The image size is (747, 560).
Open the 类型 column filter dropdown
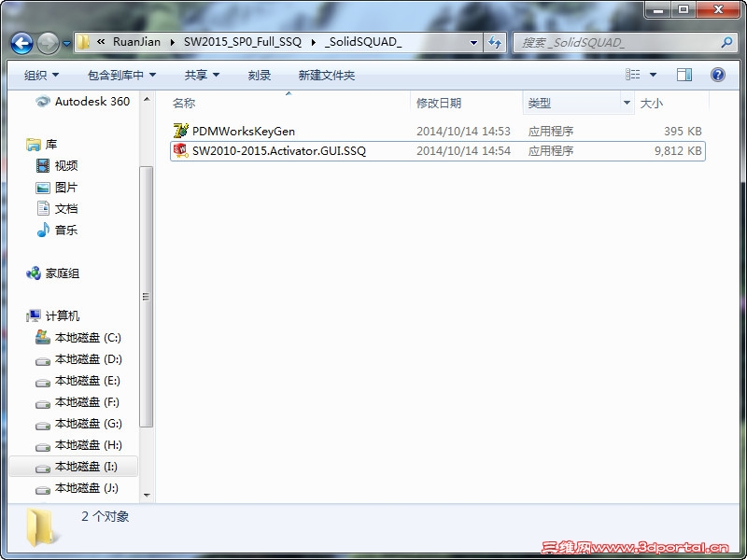pyautogui.click(x=627, y=103)
